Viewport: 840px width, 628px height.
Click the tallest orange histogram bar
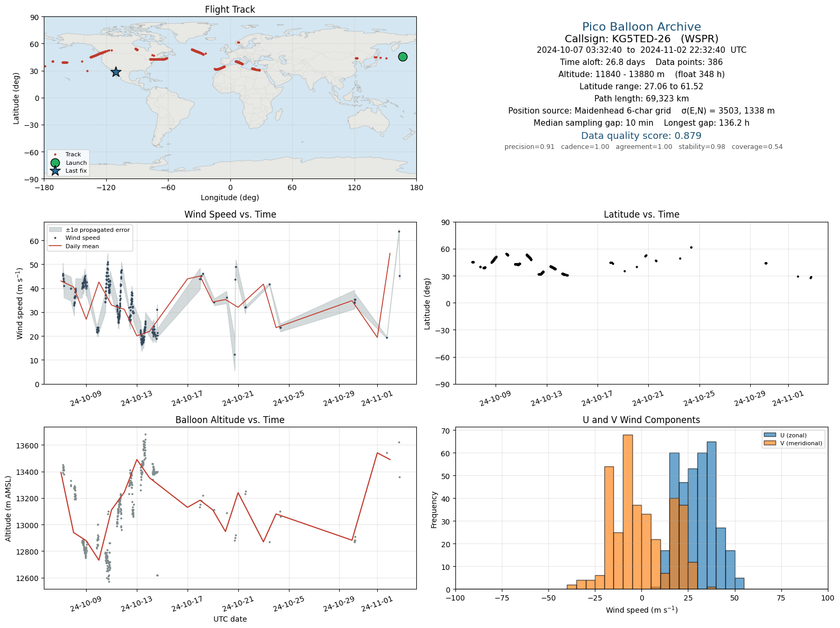628,512
